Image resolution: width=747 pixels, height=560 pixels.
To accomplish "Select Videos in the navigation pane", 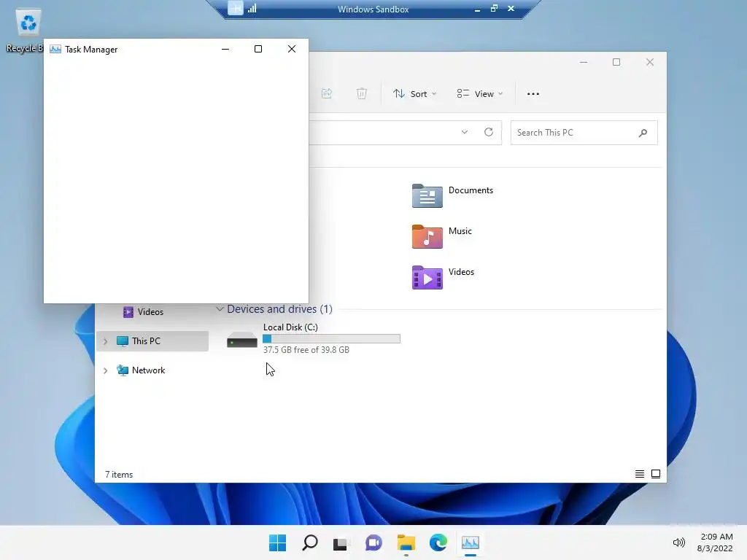I will click(x=144, y=312).
